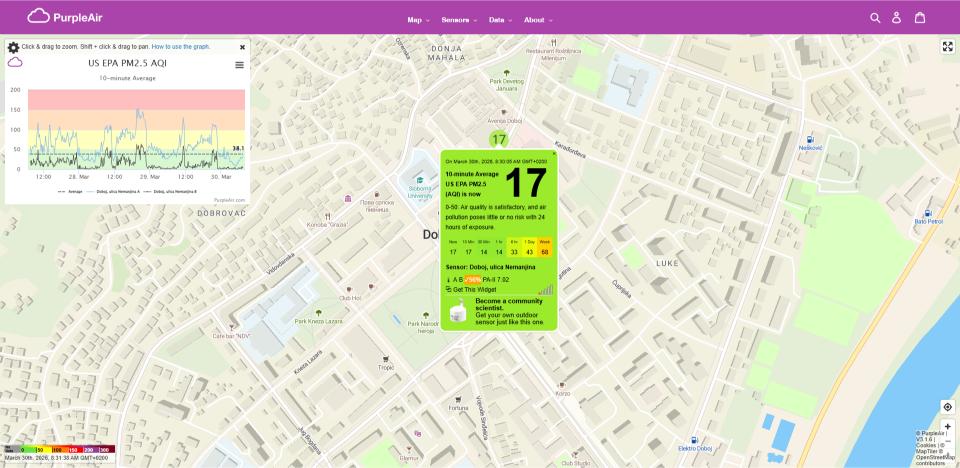Click the OpenStreetMap contributors attribution
The image size is (960, 468).
[937, 461]
